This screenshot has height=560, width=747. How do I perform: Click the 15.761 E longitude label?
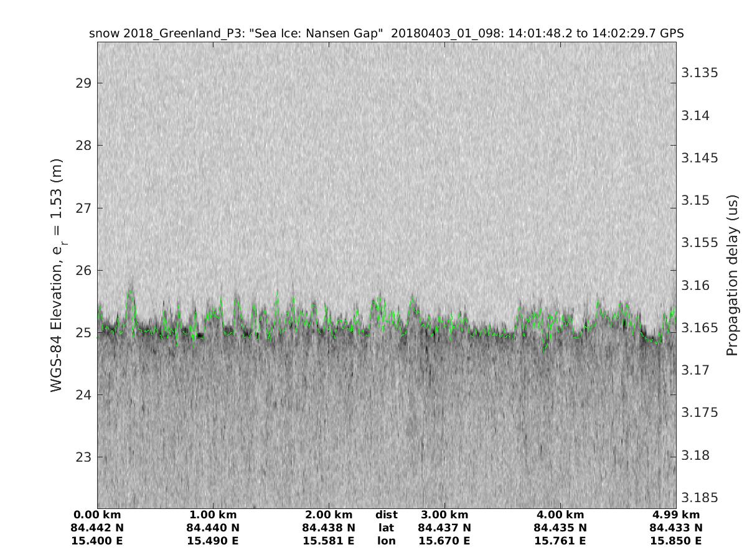click(x=560, y=541)
